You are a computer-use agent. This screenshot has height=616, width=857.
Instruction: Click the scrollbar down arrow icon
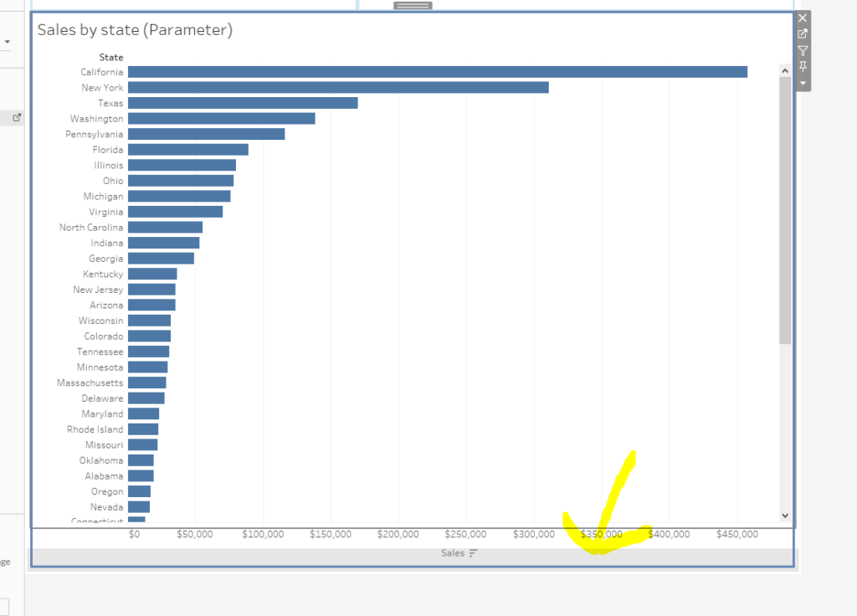coord(784,515)
